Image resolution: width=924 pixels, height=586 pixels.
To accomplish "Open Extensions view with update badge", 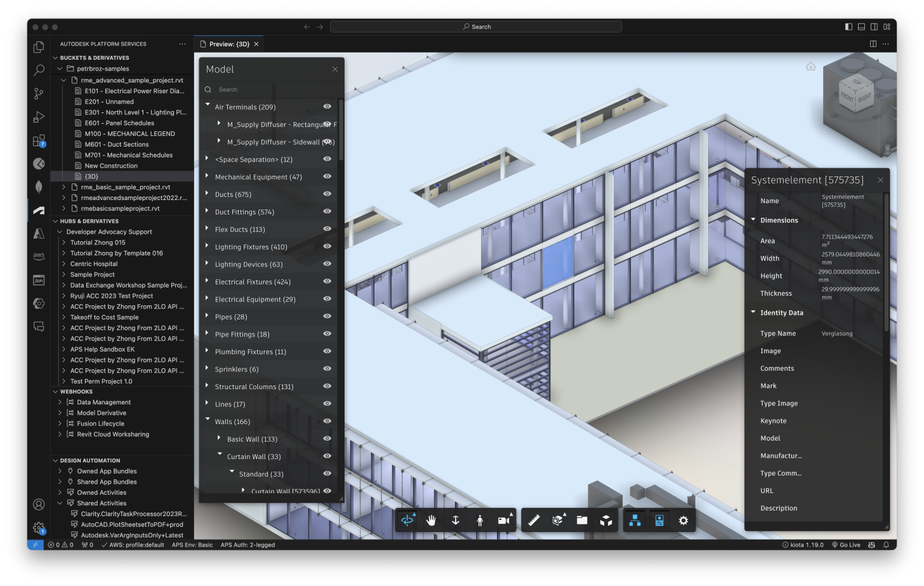I will coord(39,140).
